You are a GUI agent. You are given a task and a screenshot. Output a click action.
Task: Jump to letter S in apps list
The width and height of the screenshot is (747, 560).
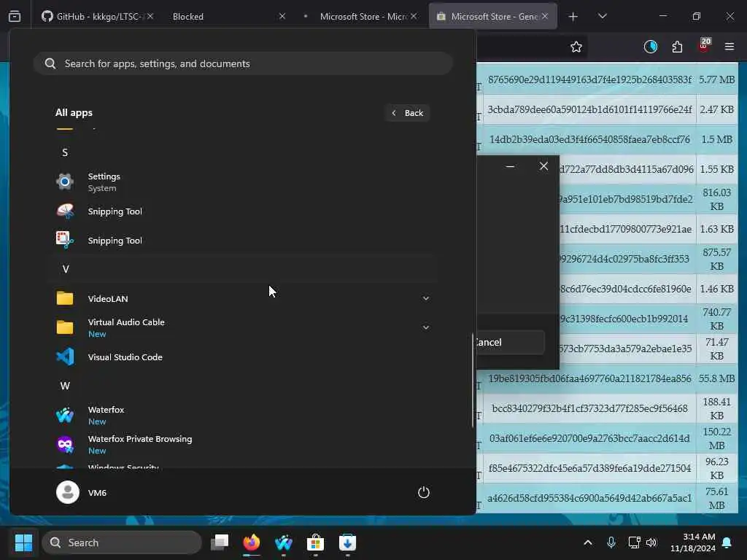tap(65, 152)
